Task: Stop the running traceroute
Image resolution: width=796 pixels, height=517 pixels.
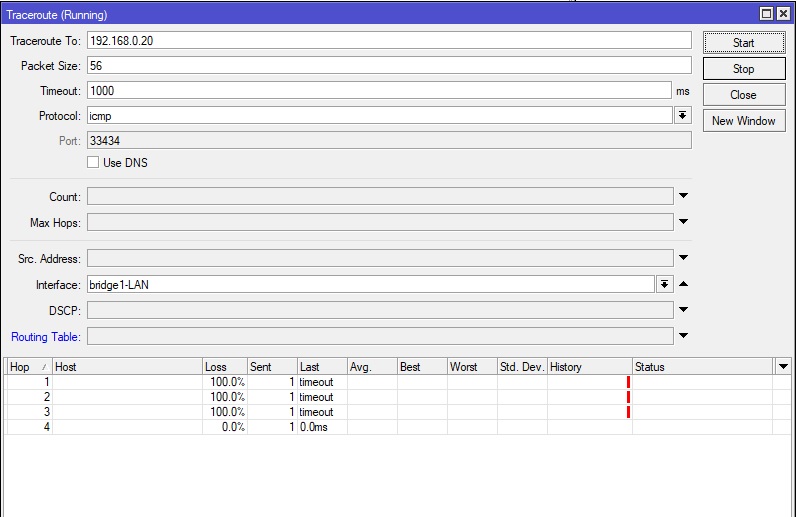Action: [x=744, y=69]
